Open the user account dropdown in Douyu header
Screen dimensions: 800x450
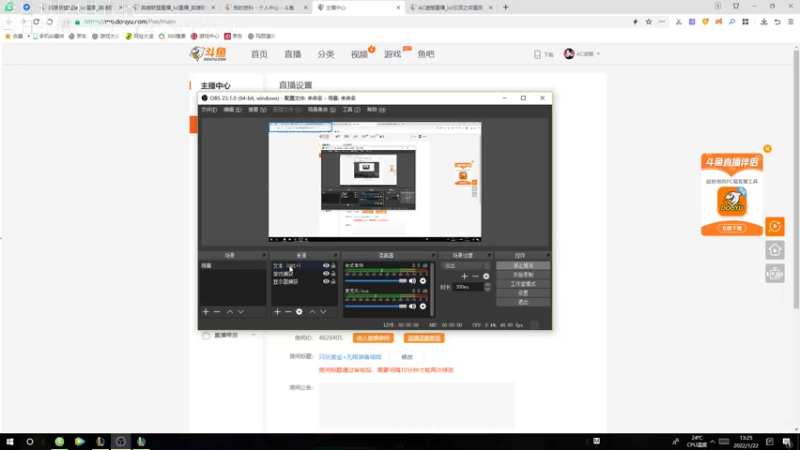point(582,54)
